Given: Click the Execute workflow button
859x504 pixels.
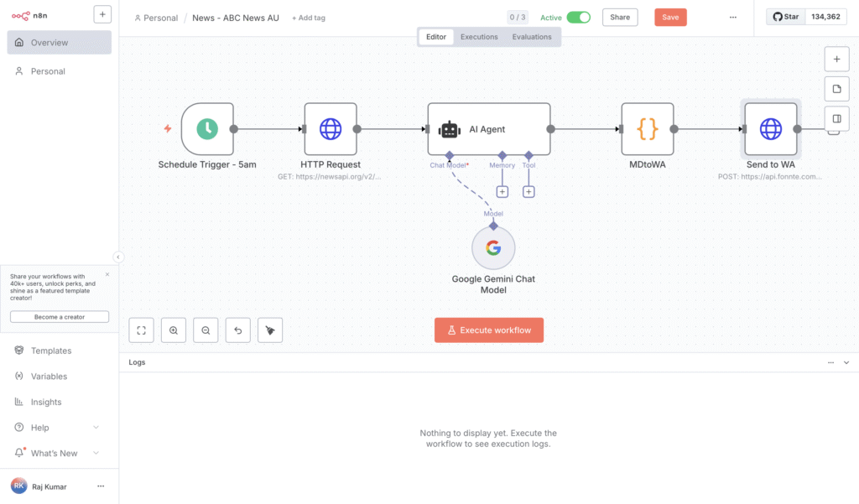Looking at the screenshot, I should coord(489,330).
